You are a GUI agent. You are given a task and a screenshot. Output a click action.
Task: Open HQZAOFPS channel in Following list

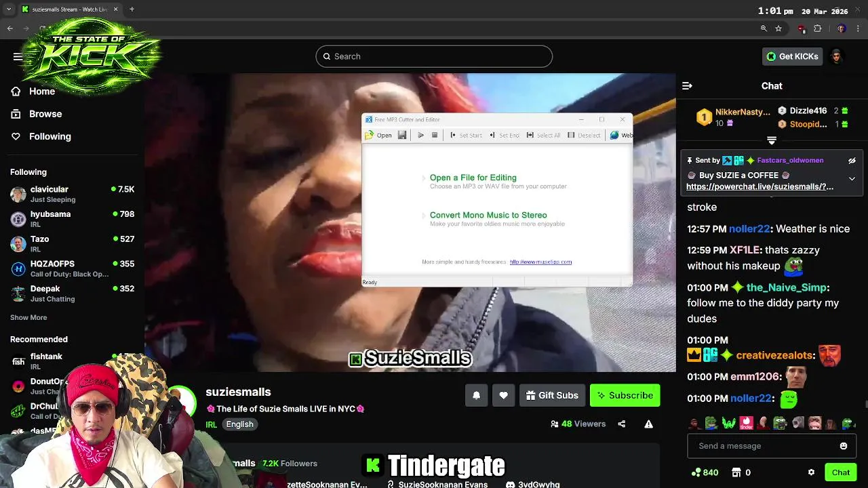[x=72, y=268]
